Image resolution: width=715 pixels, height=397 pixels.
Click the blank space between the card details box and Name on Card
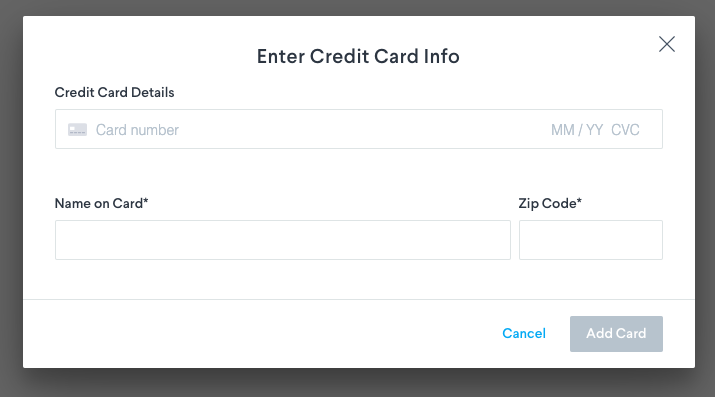pos(359,172)
